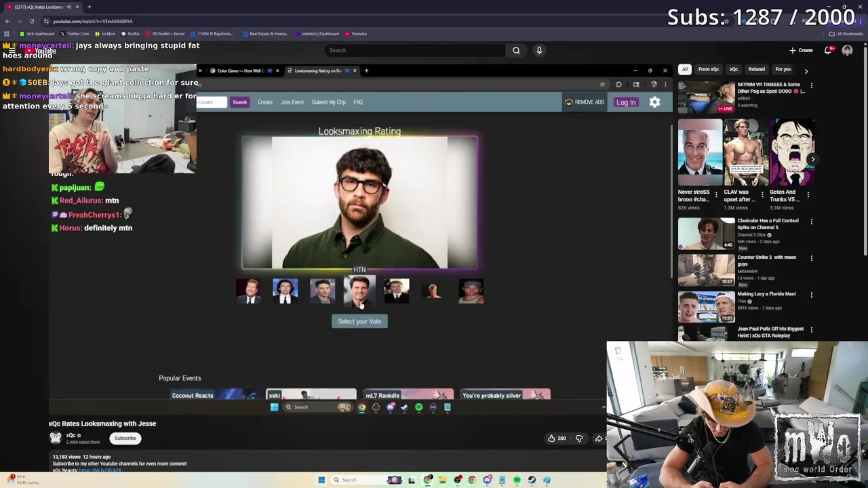This screenshot has height=488, width=868.
Task: Select the xQc filter chip
Action: tap(734, 69)
